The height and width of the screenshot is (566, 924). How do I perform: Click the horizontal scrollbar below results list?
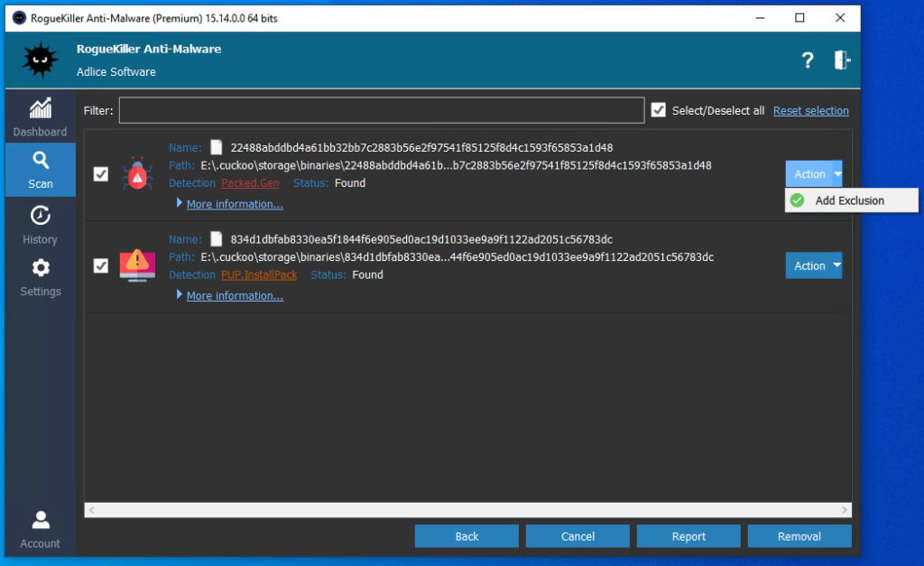(467, 511)
